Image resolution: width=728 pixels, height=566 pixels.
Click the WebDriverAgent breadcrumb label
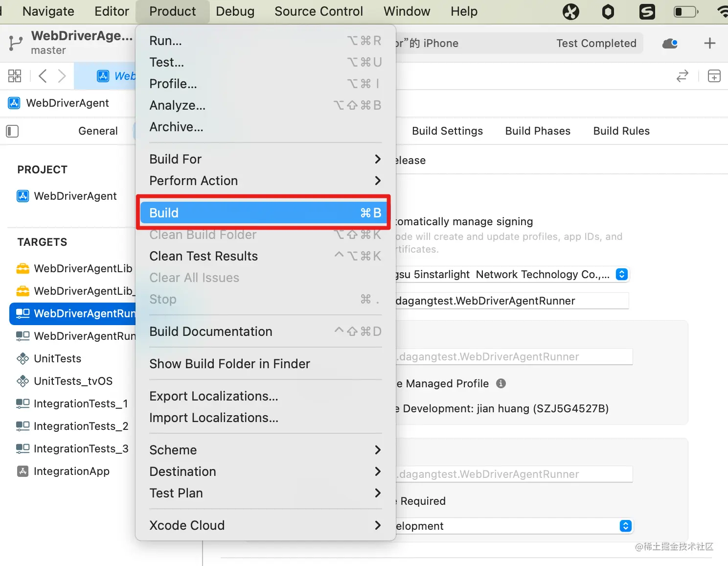pos(68,103)
